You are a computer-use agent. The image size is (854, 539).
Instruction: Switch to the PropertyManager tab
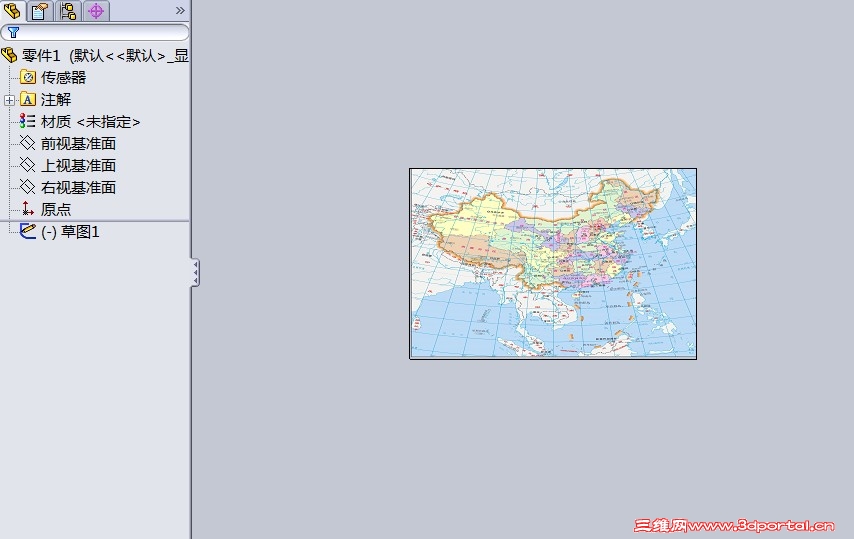(40, 10)
